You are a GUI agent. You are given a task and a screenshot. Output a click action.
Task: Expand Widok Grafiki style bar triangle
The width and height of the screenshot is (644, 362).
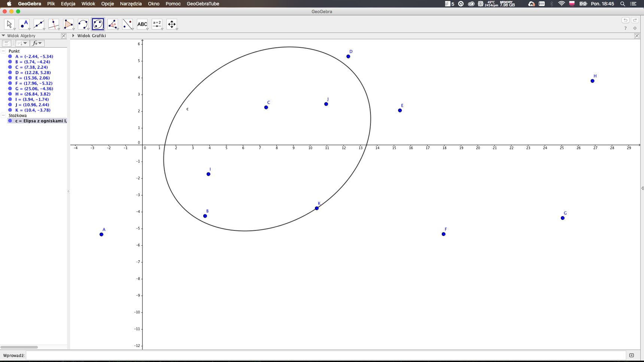(x=73, y=36)
